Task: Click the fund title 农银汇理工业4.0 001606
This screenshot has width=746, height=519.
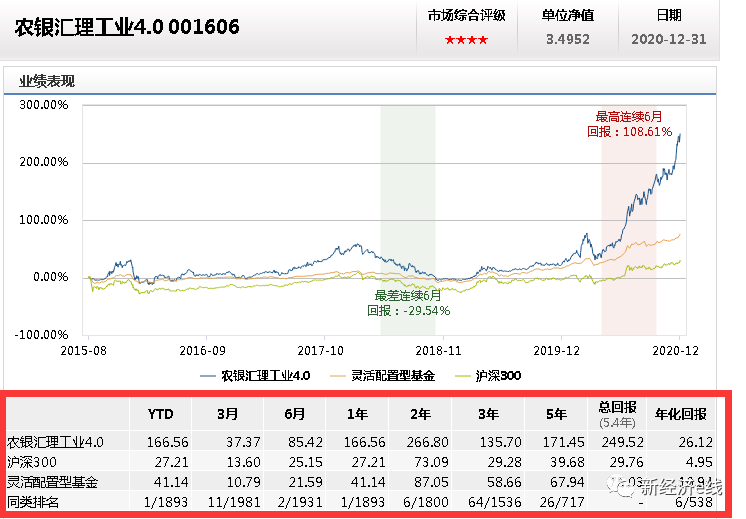Action: [127, 27]
